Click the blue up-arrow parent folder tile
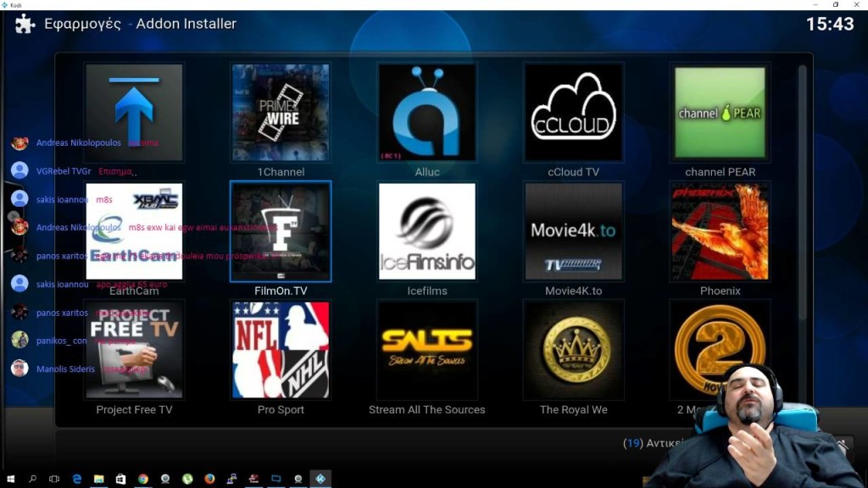 coord(134,113)
